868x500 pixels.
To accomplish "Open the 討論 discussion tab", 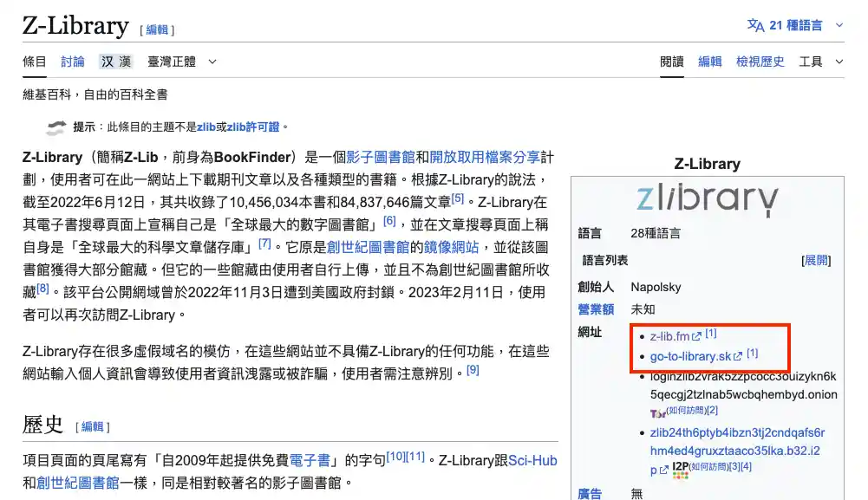I will [73, 62].
